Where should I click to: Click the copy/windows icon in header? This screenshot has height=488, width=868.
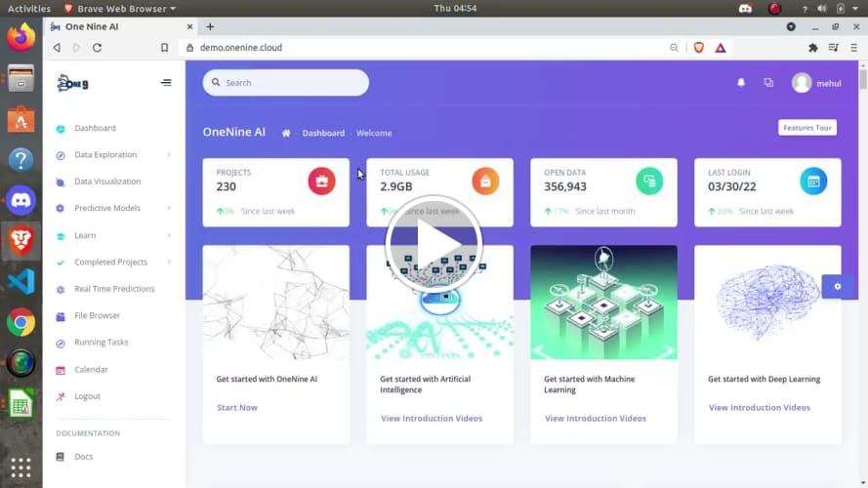(x=768, y=82)
